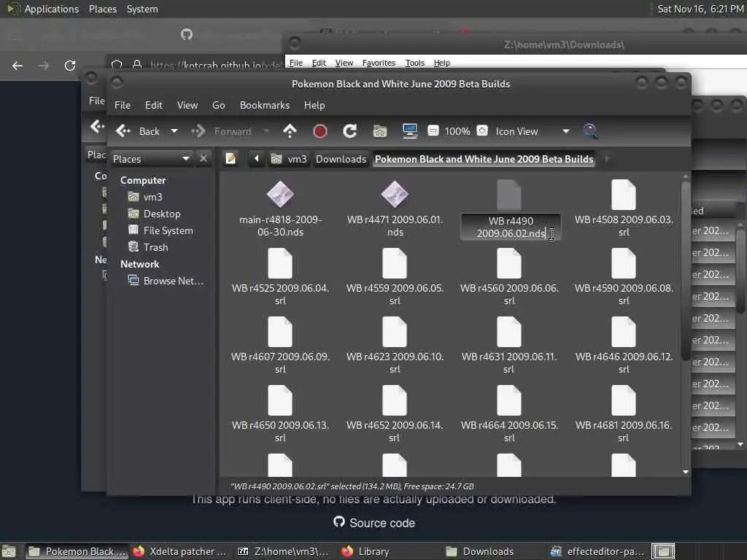Open the Applications panel menu
The height and width of the screenshot is (560, 747).
52,9
